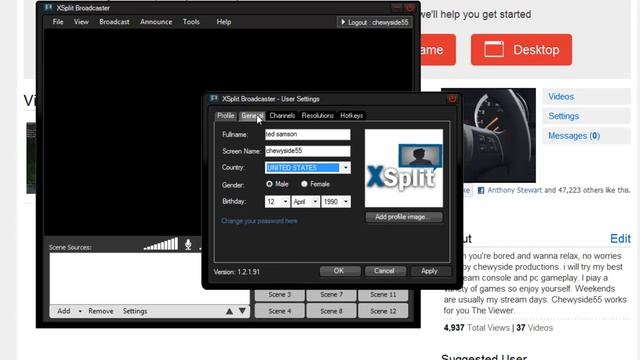Click Anthony Stewart link
Viewport: 640px width, 360px height.
click(x=515, y=190)
